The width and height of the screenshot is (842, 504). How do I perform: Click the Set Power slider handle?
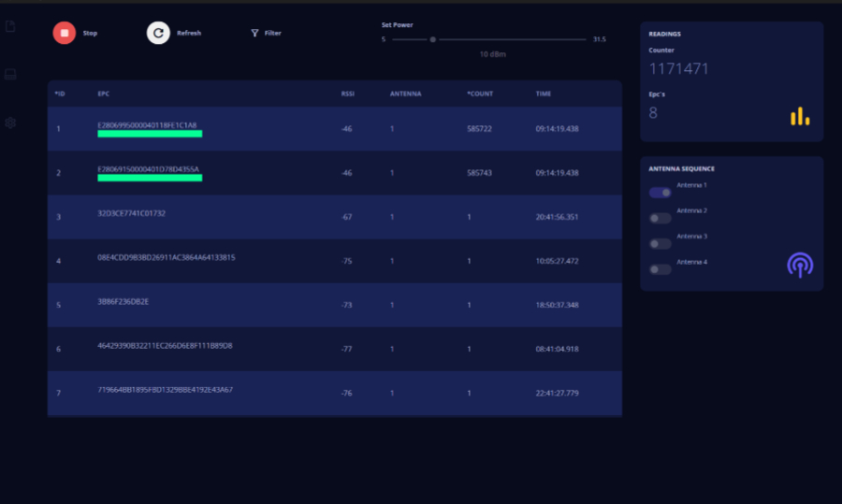[x=432, y=39]
